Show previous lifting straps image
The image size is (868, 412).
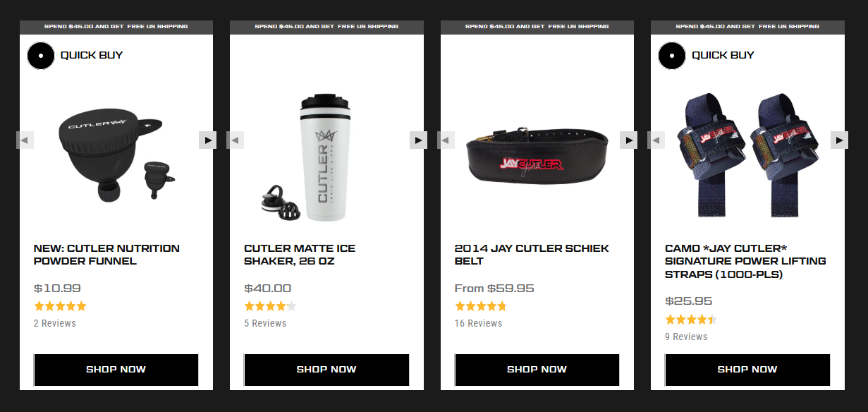pyautogui.click(x=656, y=140)
